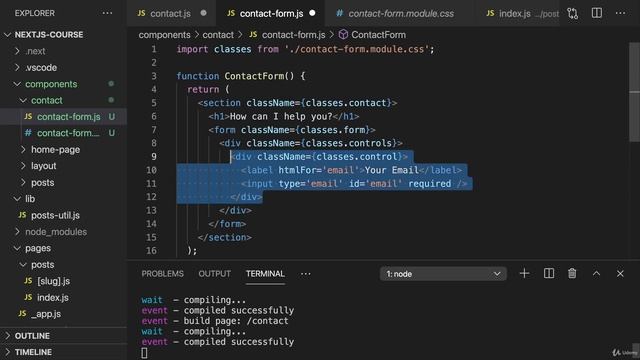The image size is (640, 360).
Task: Split the editor to the right
Action: click(597, 13)
